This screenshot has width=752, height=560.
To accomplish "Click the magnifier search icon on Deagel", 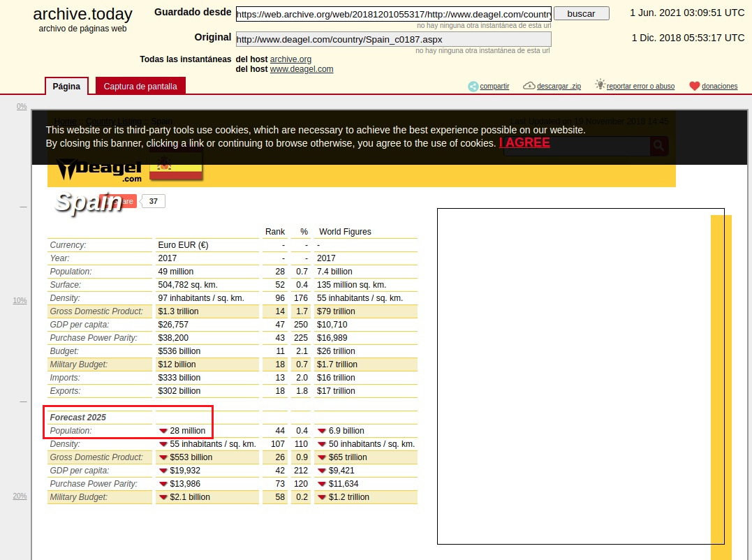I will [x=658, y=146].
